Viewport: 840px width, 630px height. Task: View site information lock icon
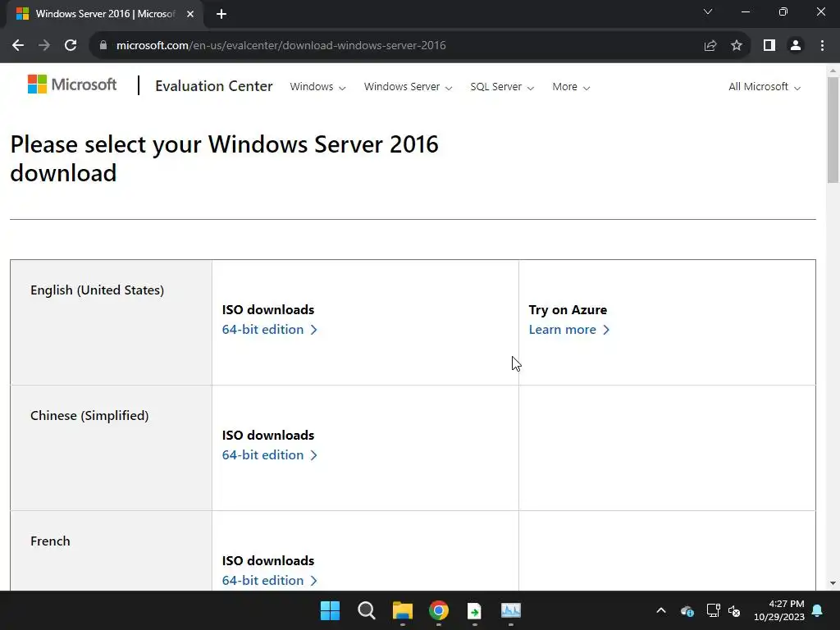(x=103, y=46)
